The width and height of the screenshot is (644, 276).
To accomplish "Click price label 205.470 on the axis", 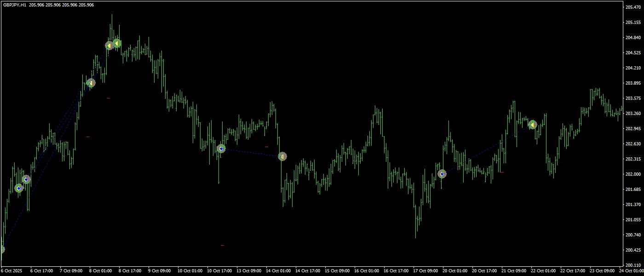I will tap(633, 7).
